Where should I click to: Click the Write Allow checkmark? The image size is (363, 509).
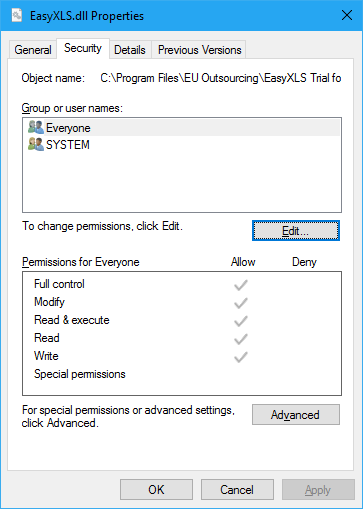click(x=240, y=357)
